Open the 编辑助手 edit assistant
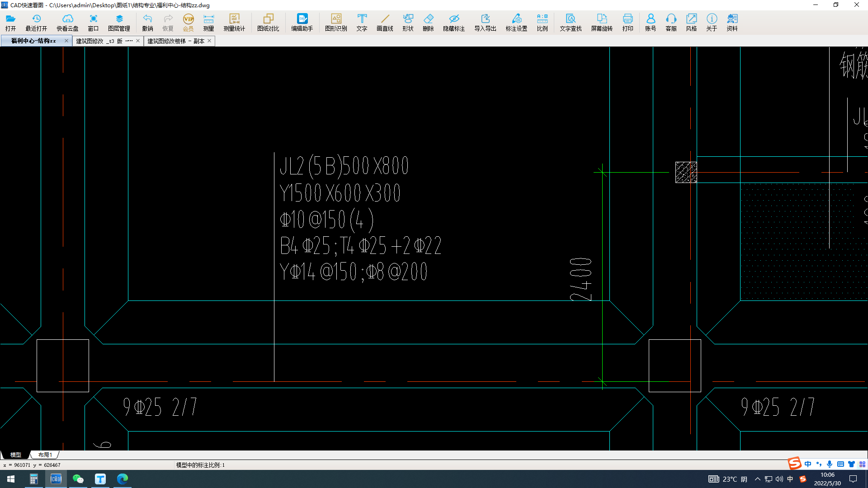This screenshot has width=868, height=488. 302,23
